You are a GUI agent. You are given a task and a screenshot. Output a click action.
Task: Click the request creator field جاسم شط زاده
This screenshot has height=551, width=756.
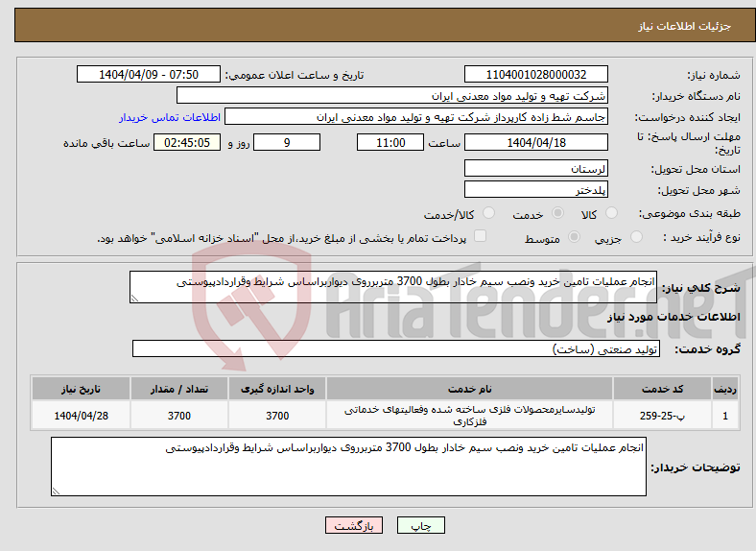[x=416, y=117]
